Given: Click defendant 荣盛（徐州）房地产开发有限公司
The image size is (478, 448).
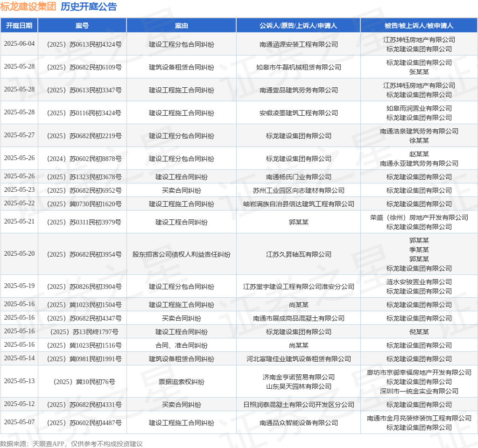Looking at the screenshot, I should click(x=419, y=218).
